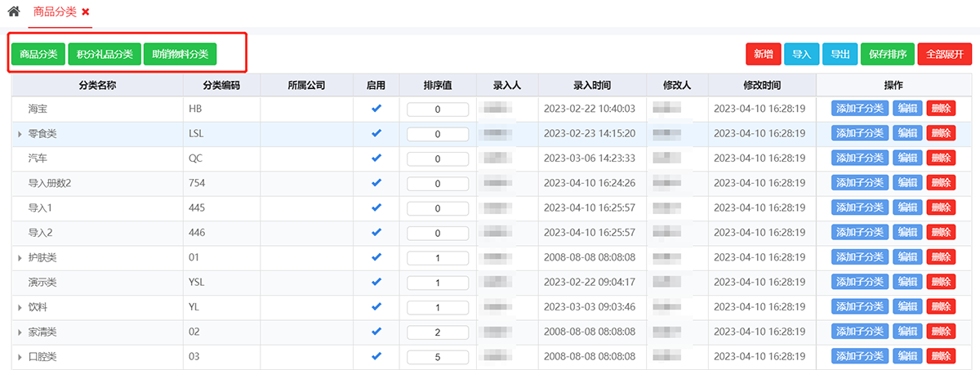
Task: Close the 商品分类 tab with the red X
Action: (86, 12)
